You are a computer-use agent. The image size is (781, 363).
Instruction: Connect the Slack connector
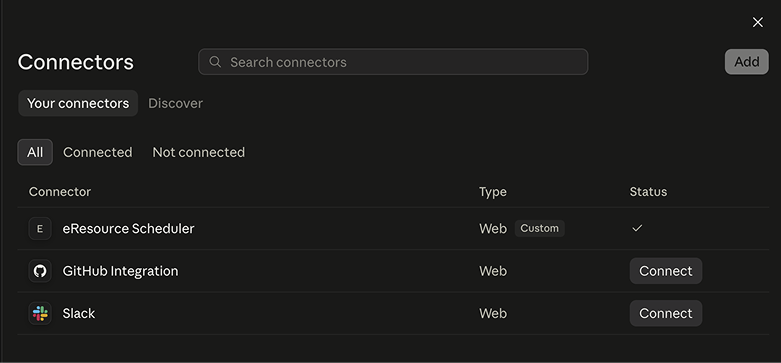click(x=666, y=313)
